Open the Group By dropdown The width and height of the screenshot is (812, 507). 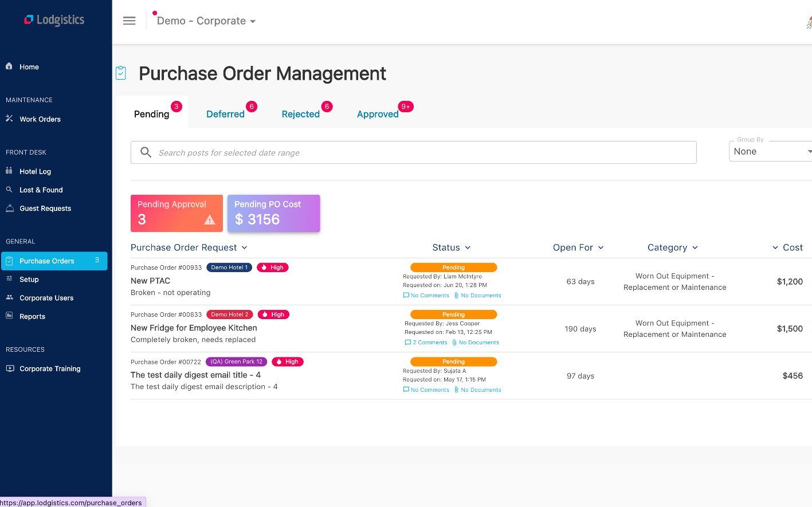point(770,151)
